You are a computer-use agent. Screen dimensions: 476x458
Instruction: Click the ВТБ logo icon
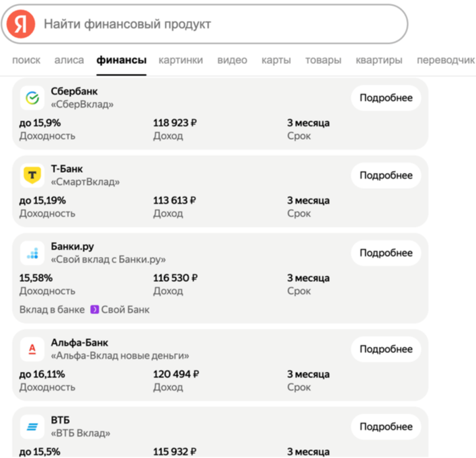(x=32, y=426)
